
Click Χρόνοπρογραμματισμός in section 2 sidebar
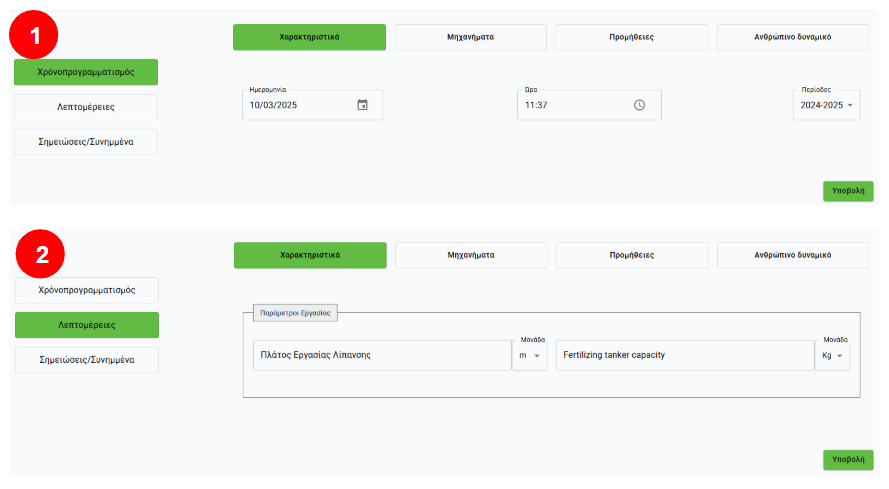click(86, 290)
